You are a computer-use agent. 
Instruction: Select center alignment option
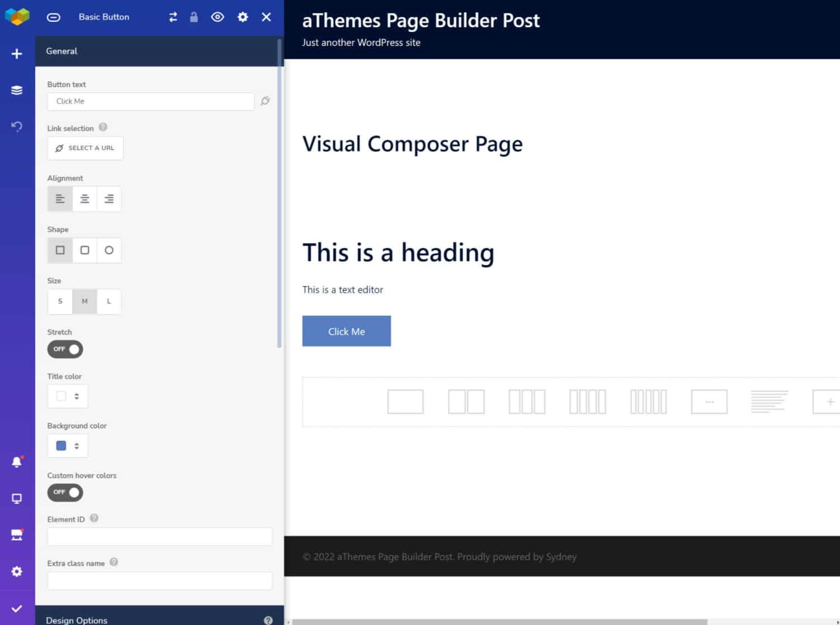pos(85,199)
